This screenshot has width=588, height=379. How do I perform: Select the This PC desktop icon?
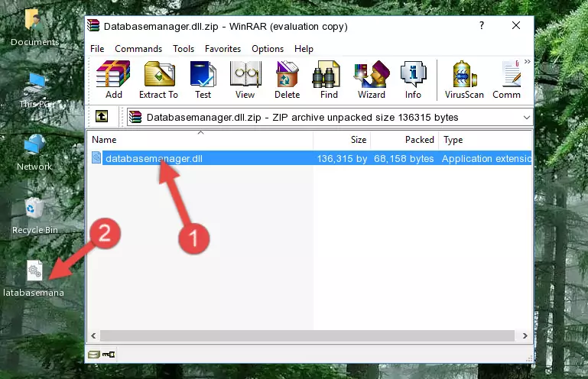point(34,90)
